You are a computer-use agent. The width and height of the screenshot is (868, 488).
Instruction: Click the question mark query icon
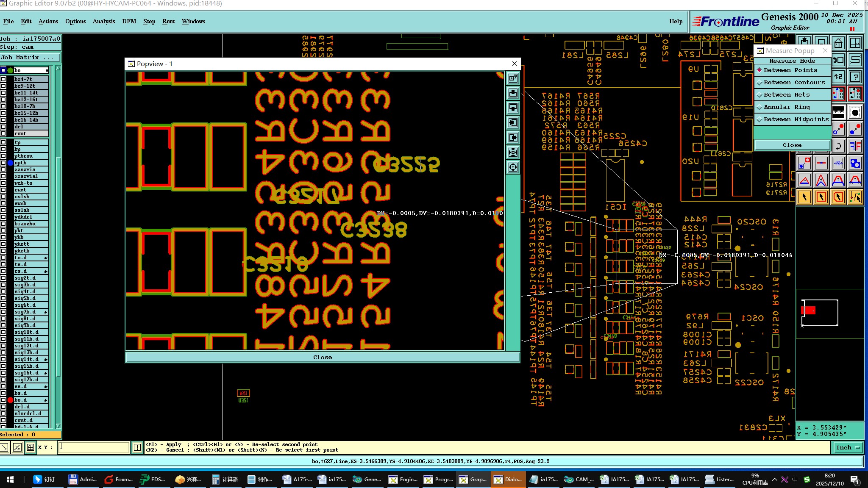855,77
